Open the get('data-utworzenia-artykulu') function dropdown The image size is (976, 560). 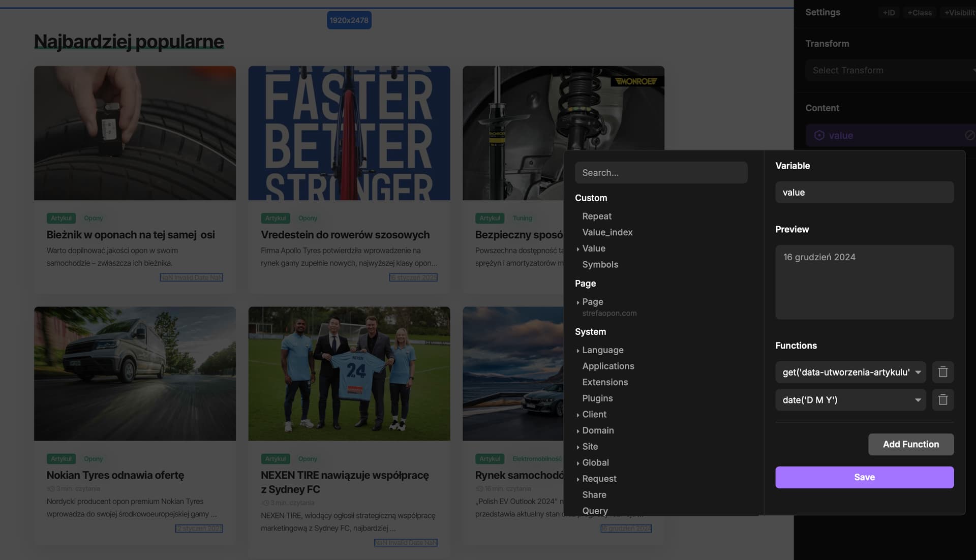click(x=850, y=372)
